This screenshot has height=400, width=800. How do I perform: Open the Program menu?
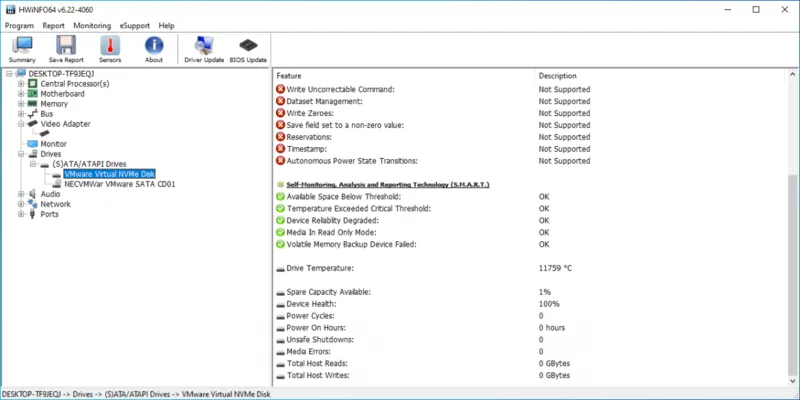point(19,26)
